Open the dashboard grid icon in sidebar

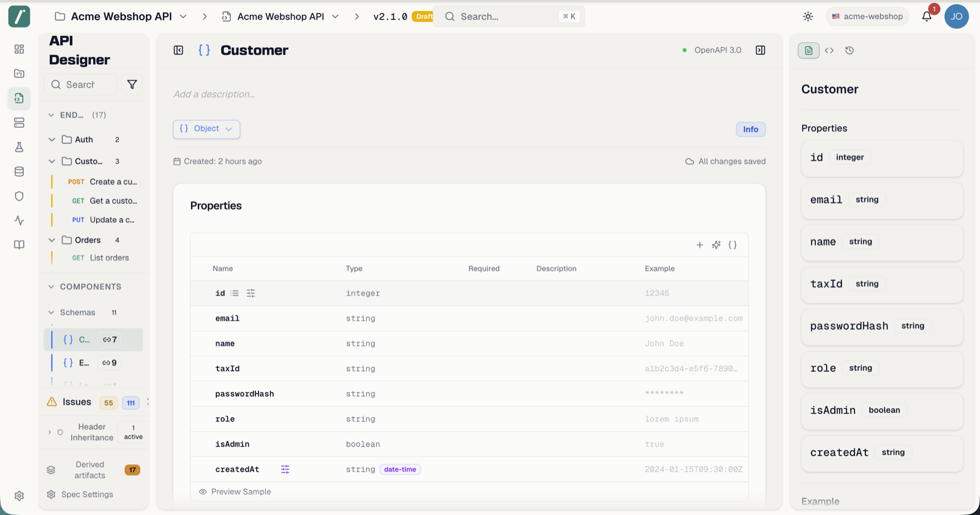click(19, 49)
